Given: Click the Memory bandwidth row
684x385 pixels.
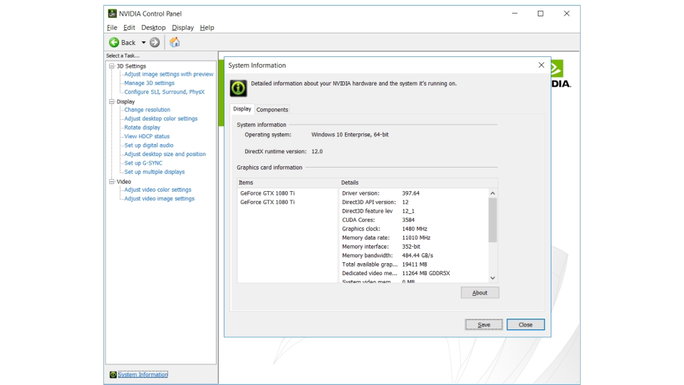Looking at the screenshot, I should [x=414, y=256].
